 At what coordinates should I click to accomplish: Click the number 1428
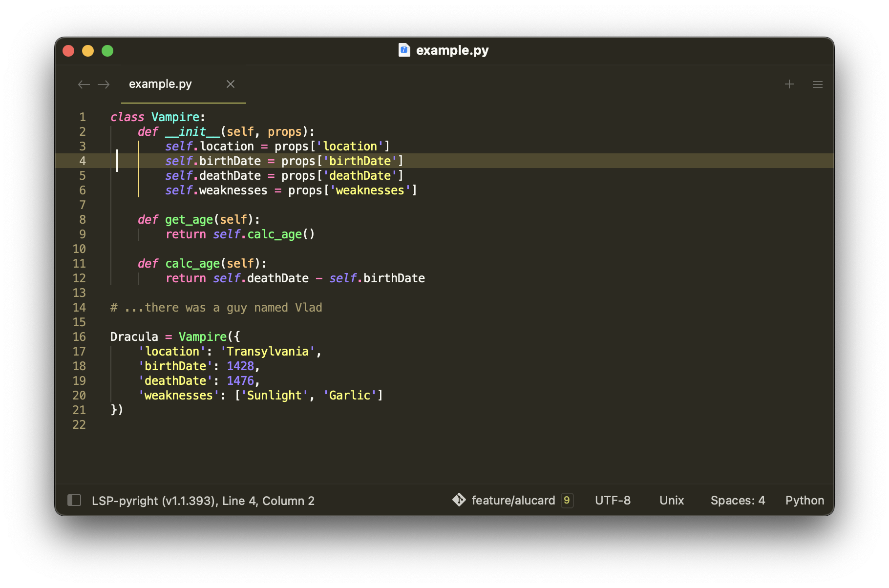point(240,366)
